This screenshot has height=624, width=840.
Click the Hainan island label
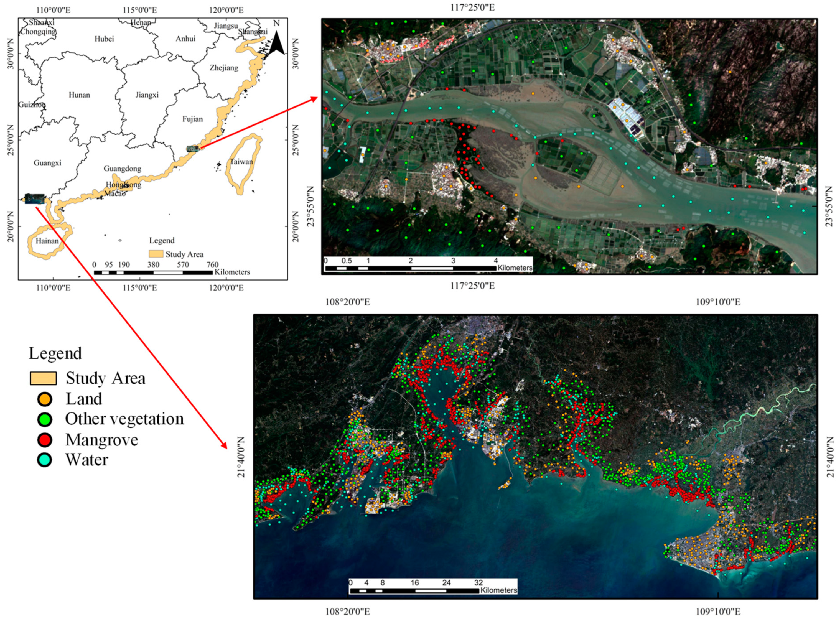pos(47,241)
